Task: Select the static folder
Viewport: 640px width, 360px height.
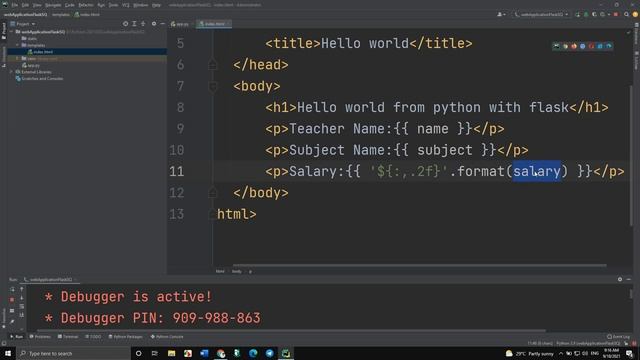Action: click(29, 38)
